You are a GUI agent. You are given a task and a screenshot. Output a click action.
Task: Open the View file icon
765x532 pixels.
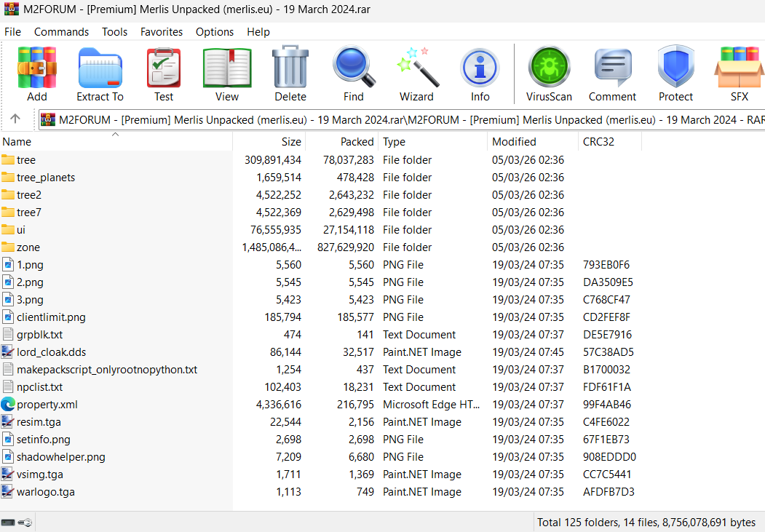[x=226, y=65]
